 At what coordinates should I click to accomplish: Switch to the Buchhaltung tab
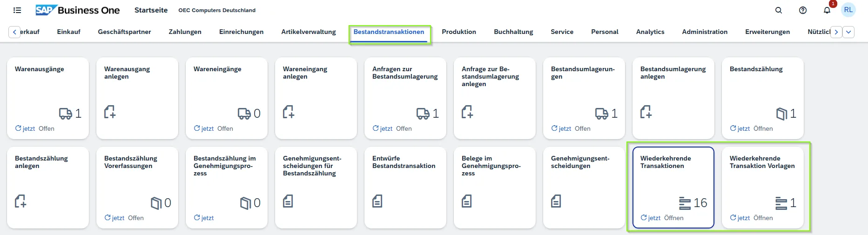tap(513, 32)
